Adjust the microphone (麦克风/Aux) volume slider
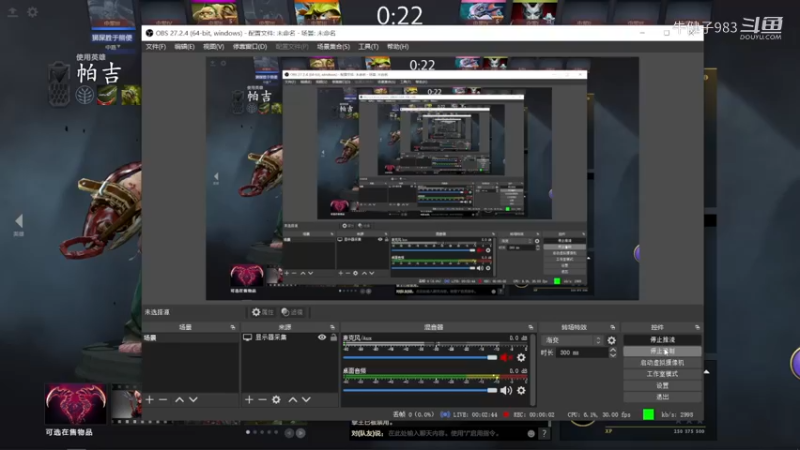This screenshot has height=450, width=800. [420, 358]
